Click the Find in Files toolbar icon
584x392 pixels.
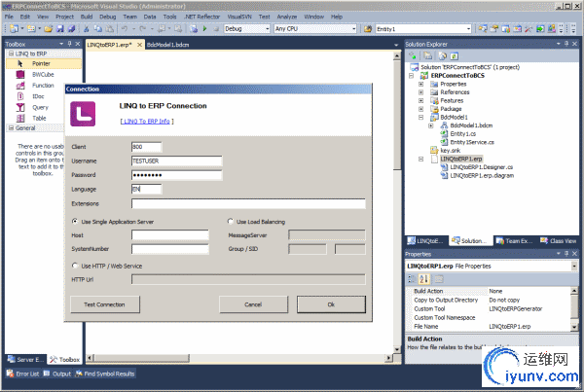point(368,28)
